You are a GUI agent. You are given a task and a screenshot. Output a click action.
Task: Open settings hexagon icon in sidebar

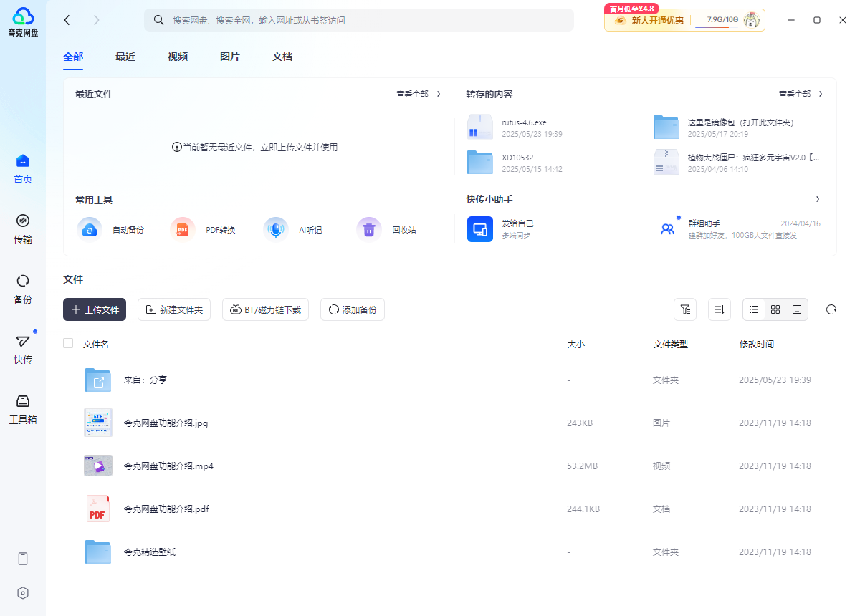tap(23, 593)
